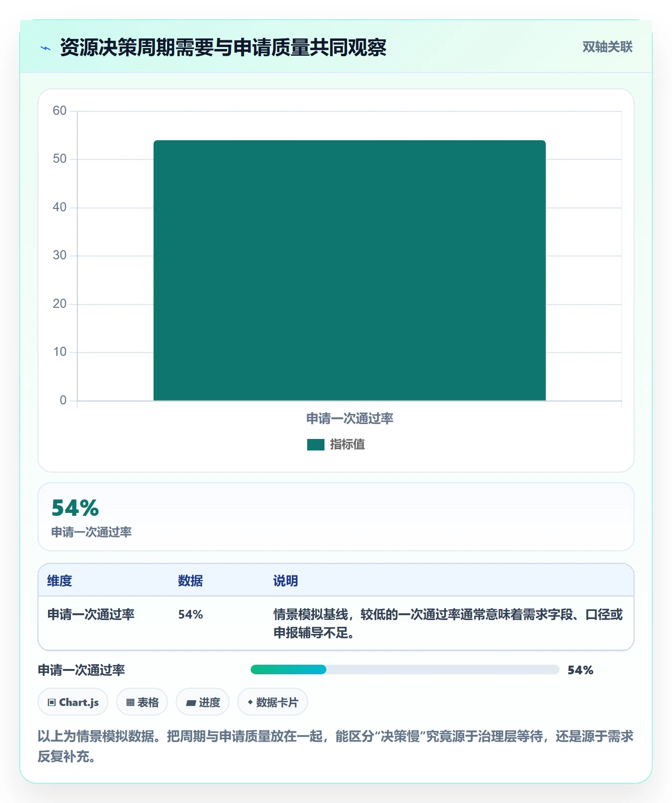Viewport: 672px width, 803px height.
Task: Click the lightning bolt icon beside the title
Action: coord(46,48)
